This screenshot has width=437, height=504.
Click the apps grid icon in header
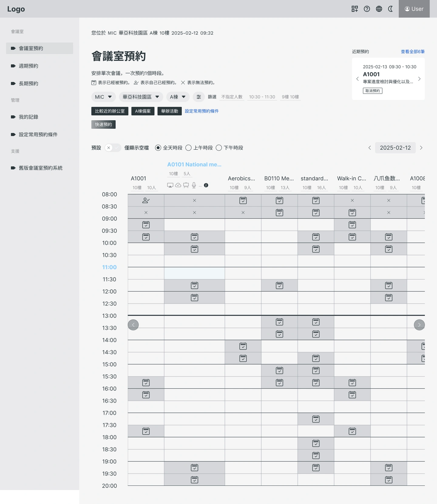354,9
